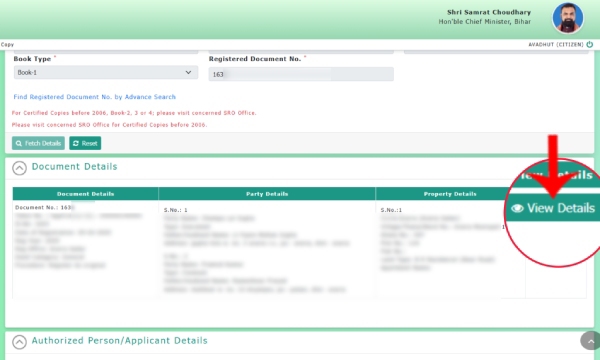Click the 'Shri Samrat Choudhary' name text

(x=489, y=12)
